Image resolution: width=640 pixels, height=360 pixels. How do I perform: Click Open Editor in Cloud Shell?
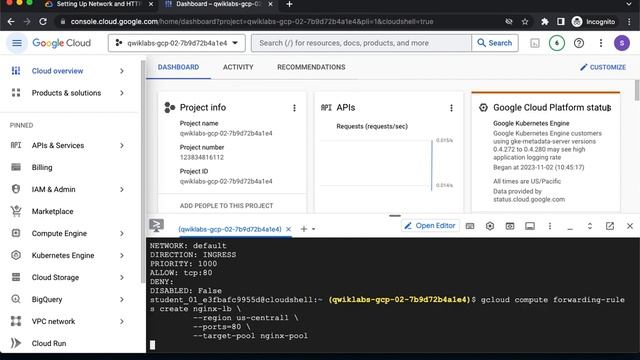(430, 226)
